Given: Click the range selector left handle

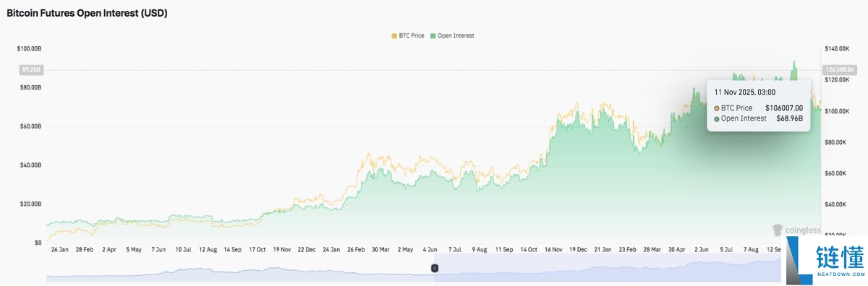Looking at the screenshot, I should (435, 268).
